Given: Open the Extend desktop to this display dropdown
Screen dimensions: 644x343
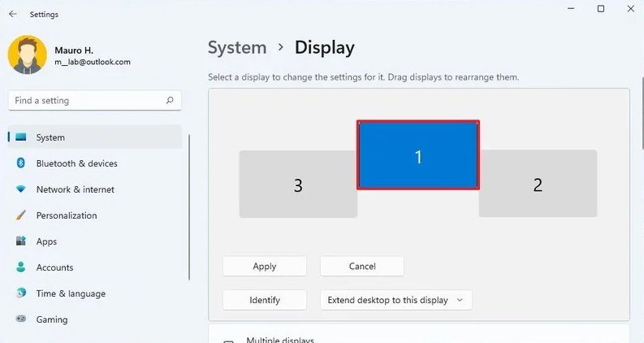Looking at the screenshot, I should click(396, 300).
